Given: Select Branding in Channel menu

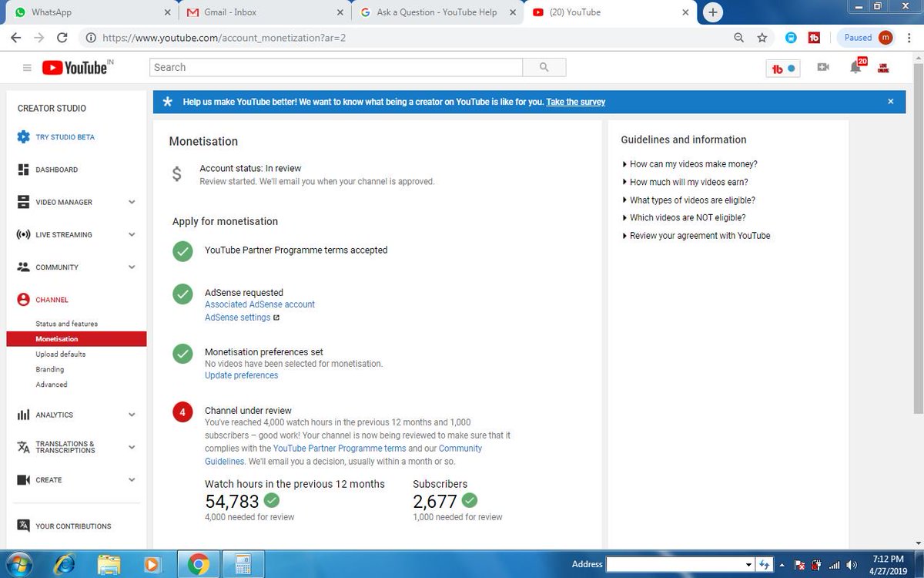Looking at the screenshot, I should (49, 369).
